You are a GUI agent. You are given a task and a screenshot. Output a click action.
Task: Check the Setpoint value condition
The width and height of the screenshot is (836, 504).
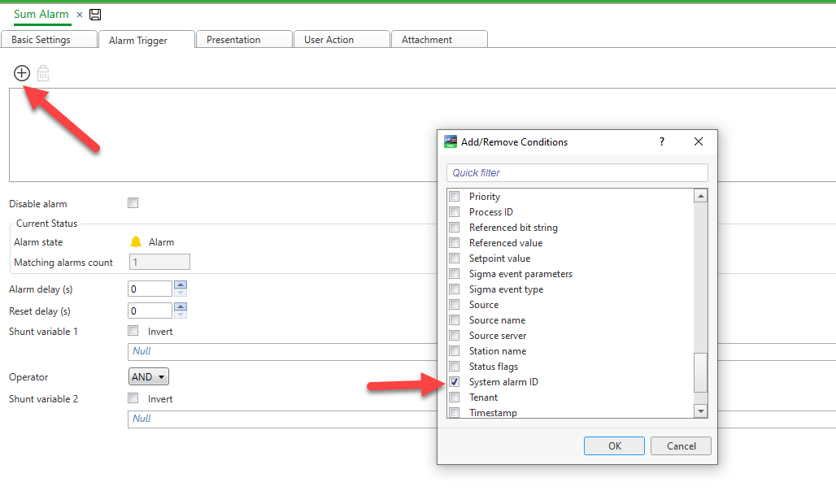pos(455,258)
